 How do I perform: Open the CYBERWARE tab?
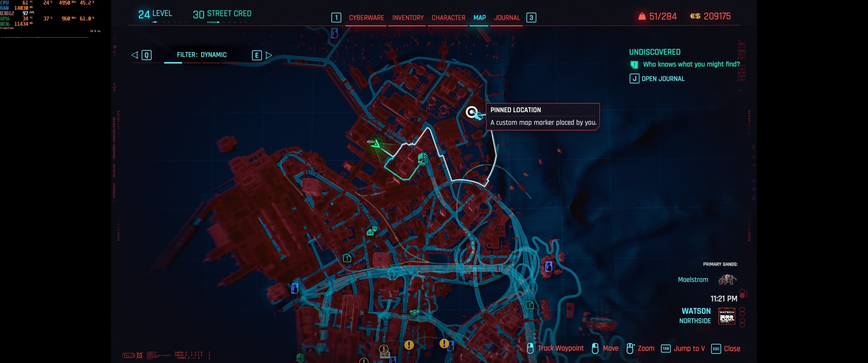[366, 17]
